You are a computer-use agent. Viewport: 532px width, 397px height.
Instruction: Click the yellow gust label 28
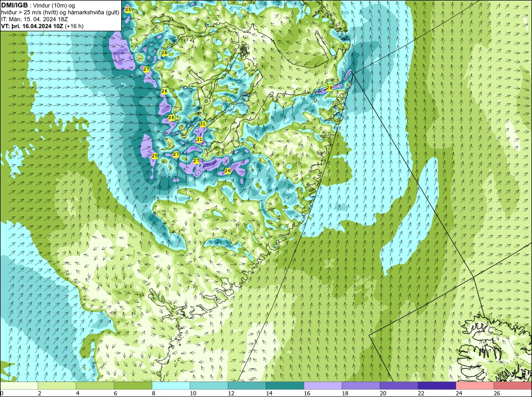click(x=164, y=53)
